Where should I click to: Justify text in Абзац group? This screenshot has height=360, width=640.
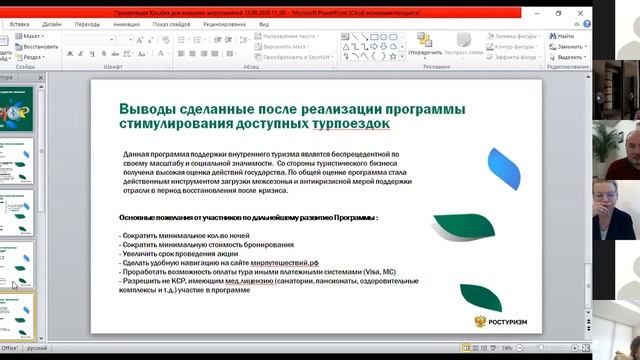click(x=215, y=53)
